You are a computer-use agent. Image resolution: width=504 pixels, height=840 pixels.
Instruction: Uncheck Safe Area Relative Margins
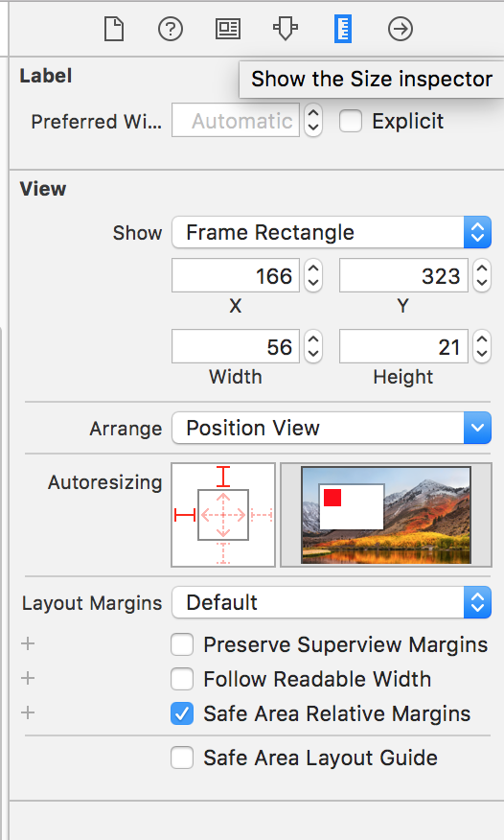(182, 713)
